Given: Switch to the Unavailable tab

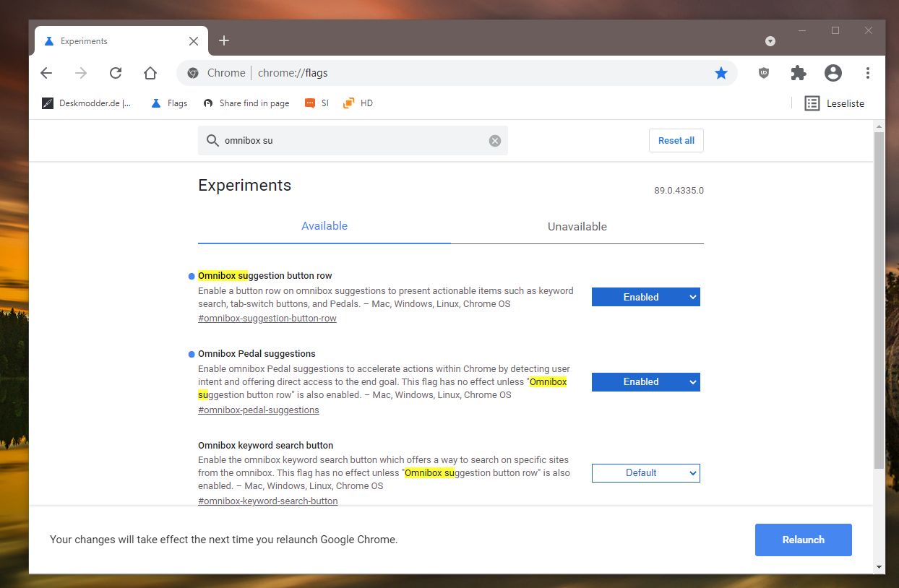Looking at the screenshot, I should point(577,227).
